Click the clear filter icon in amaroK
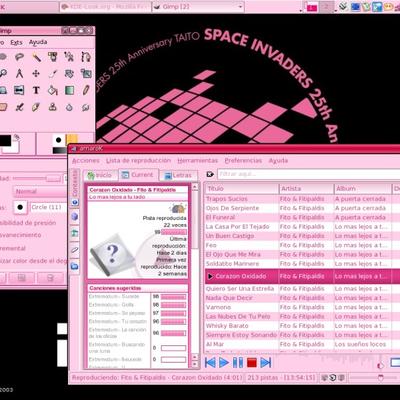This screenshot has width=400, height=400. [x=210, y=174]
